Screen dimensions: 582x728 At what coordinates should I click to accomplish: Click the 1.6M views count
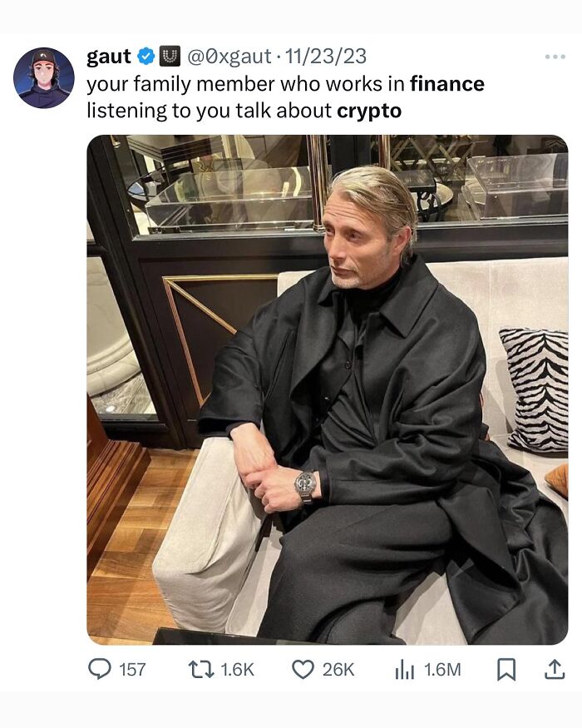442,670
